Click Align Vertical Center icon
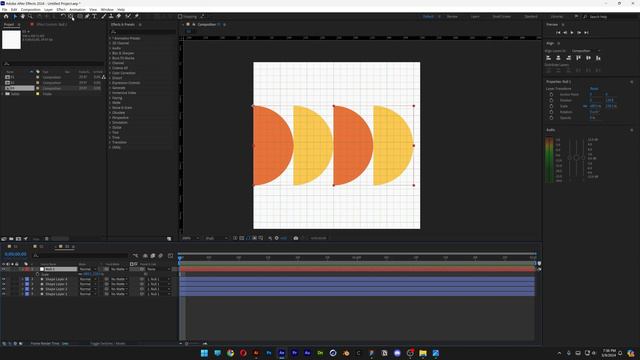 pyautogui.click(x=588, y=58)
